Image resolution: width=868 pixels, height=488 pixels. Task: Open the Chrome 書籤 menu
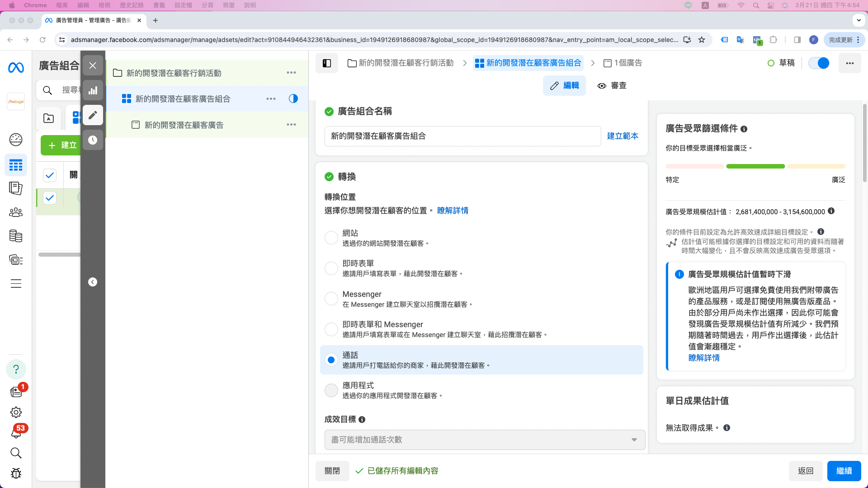coord(159,5)
